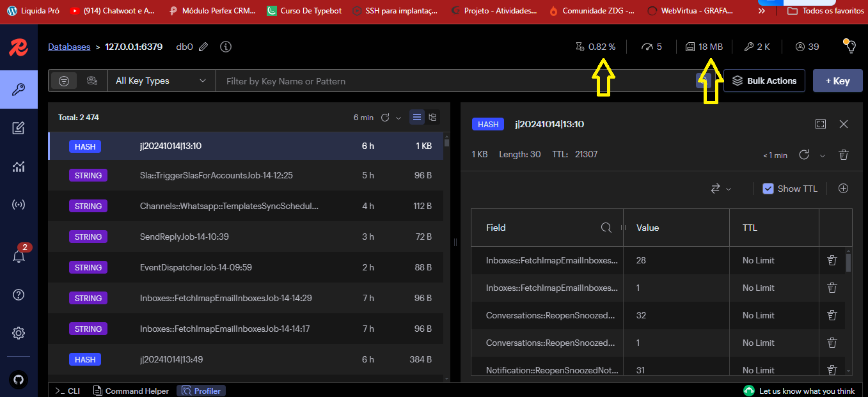Click the Value column header
868x397 pixels.
(676, 228)
